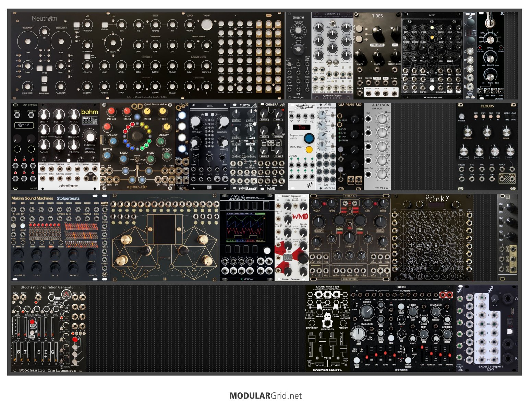Click the Clouds DENSITY knob

479,151
